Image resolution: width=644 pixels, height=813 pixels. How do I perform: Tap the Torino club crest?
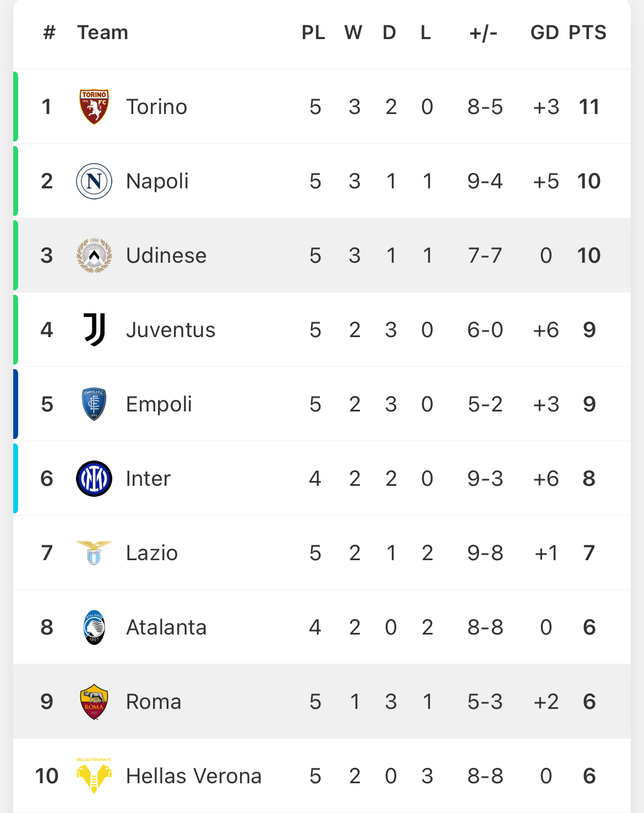pos(94,106)
